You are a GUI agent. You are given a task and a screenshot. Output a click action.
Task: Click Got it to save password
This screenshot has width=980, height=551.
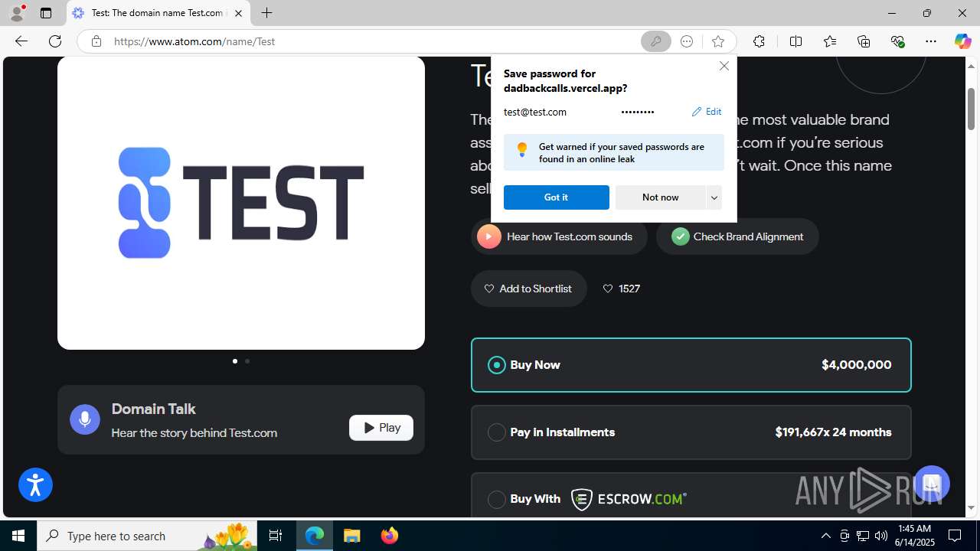(x=556, y=197)
